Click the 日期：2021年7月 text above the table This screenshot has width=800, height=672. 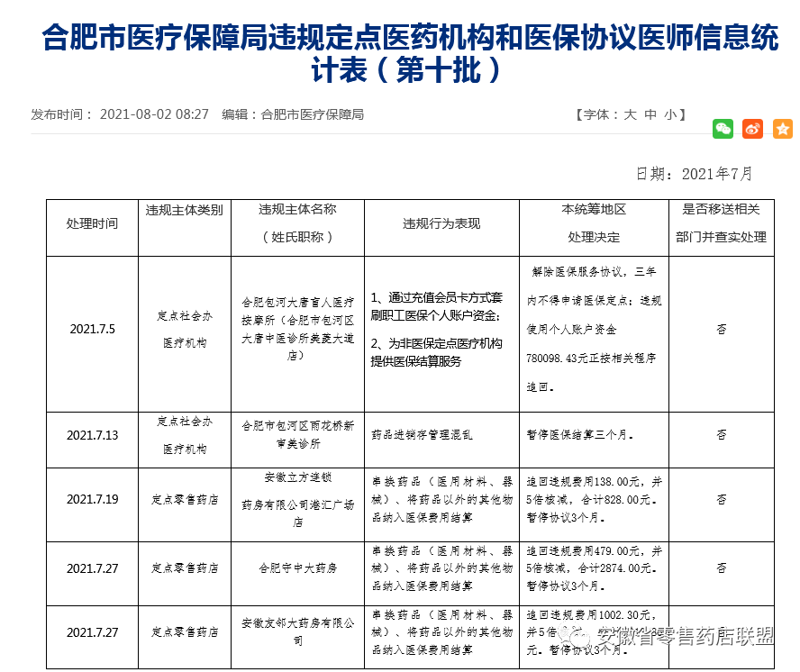(x=694, y=174)
